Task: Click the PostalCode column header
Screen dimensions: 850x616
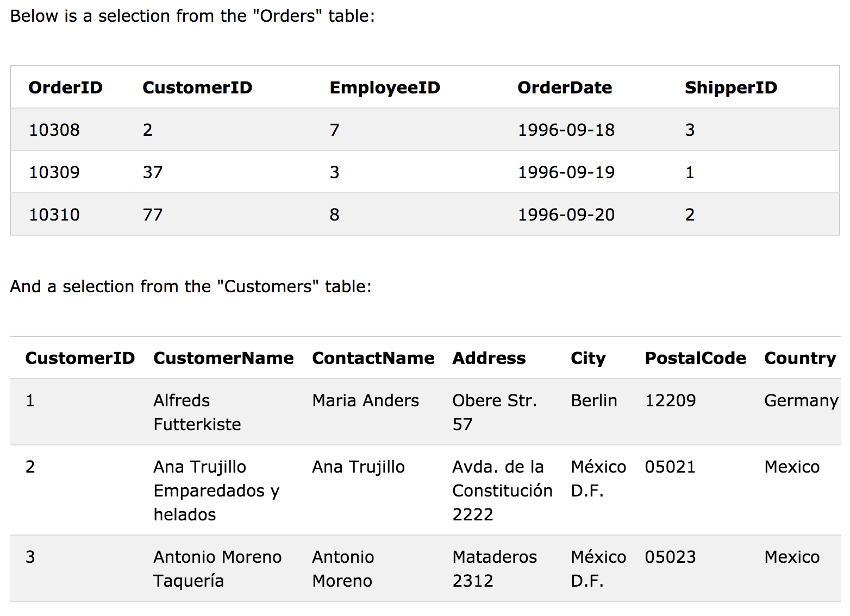Action: tap(695, 358)
